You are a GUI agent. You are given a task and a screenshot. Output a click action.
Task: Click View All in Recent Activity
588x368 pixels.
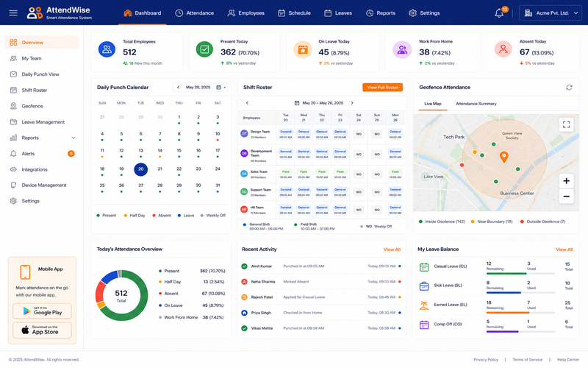392,250
